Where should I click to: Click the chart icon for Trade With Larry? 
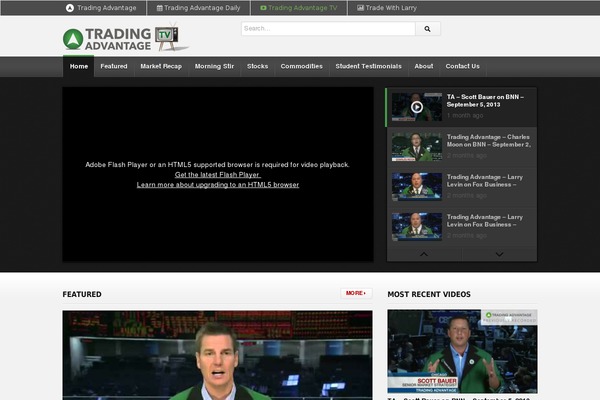pos(360,8)
